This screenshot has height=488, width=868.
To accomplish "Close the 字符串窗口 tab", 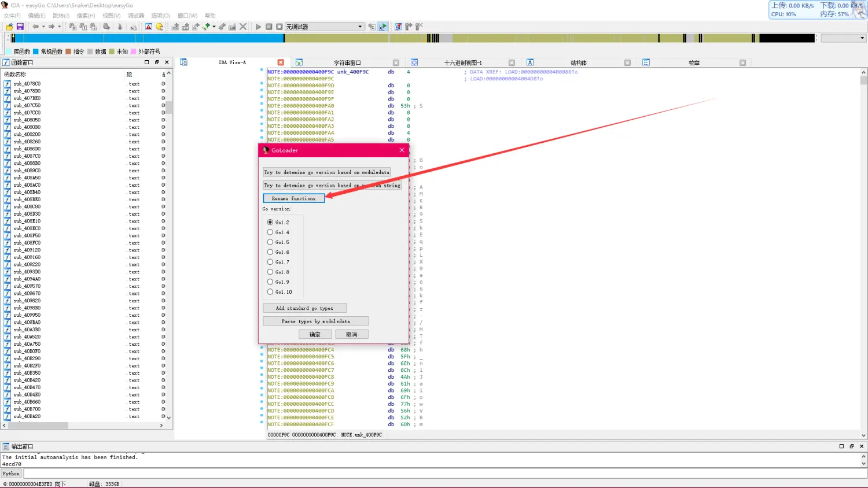I will coord(396,62).
